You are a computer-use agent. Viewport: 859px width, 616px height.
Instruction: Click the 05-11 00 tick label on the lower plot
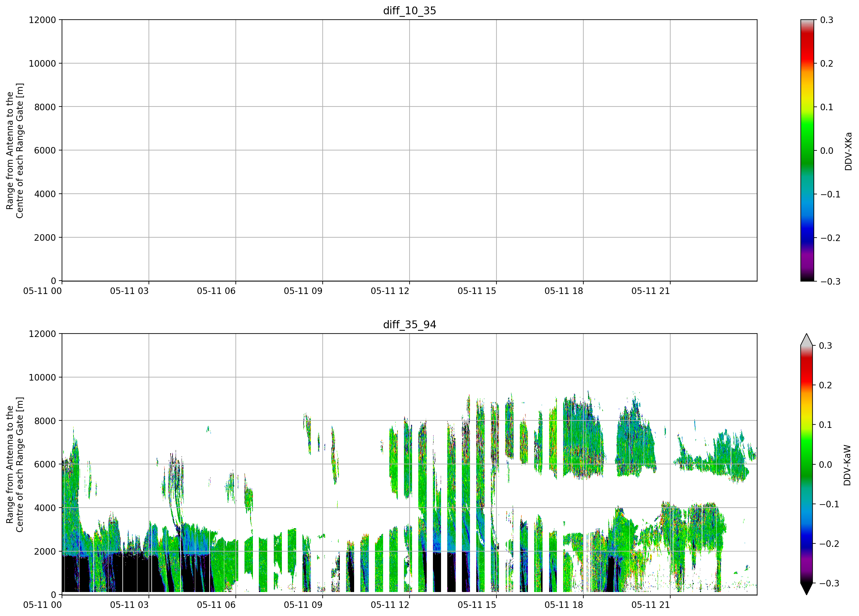(42, 605)
